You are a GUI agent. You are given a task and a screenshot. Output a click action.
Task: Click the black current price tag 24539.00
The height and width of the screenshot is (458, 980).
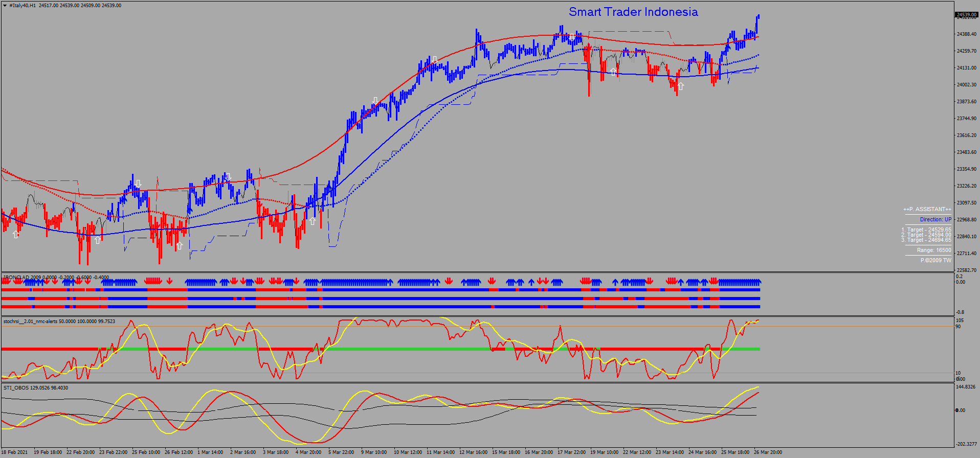click(x=967, y=15)
